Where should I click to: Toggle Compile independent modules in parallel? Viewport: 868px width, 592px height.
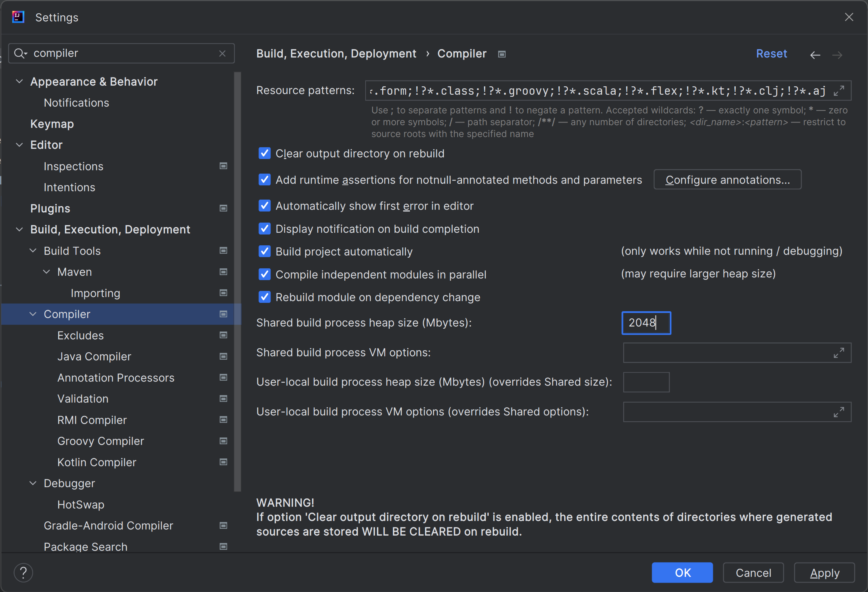pos(264,274)
